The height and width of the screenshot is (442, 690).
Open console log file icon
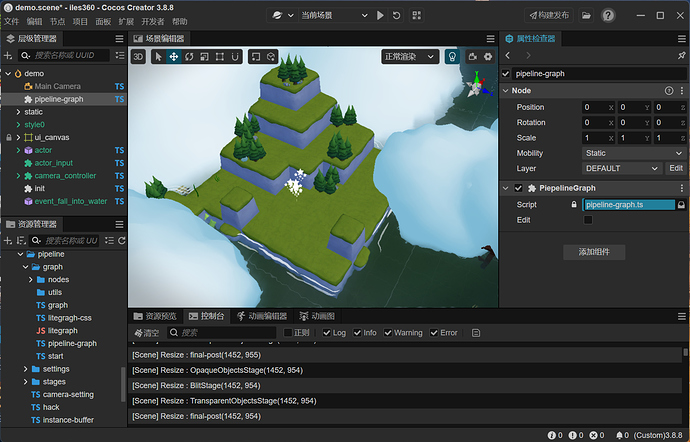point(476,333)
